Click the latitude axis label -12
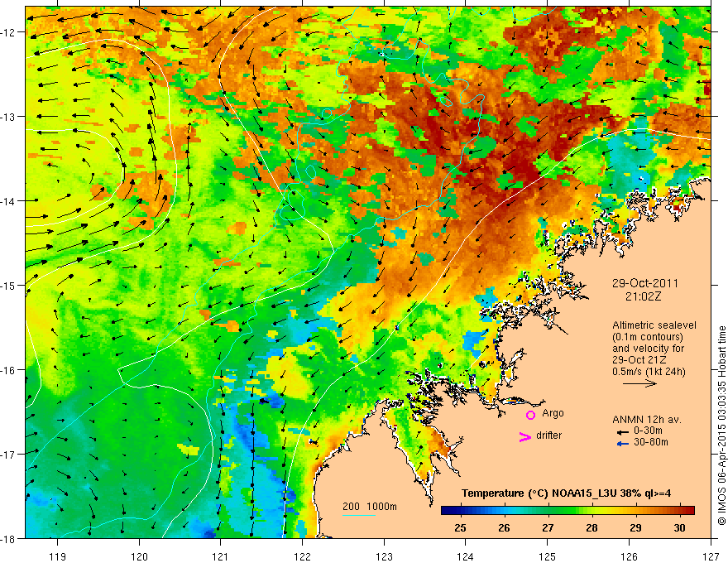The image size is (728, 563). click(x=8, y=32)
